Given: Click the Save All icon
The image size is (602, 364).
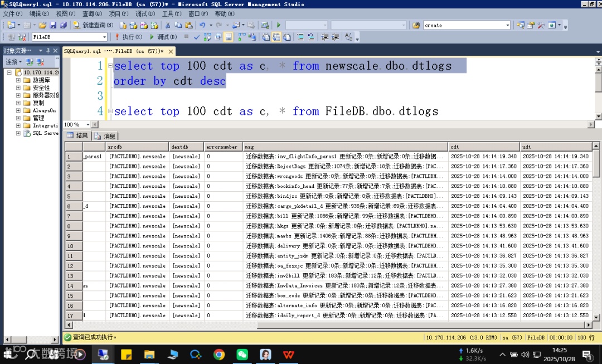Looking at the screenshot, I should coord(64,25).
